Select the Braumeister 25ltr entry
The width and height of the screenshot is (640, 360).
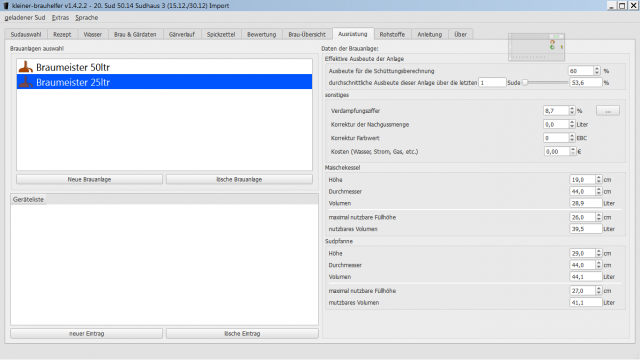[x=164, y=82]
